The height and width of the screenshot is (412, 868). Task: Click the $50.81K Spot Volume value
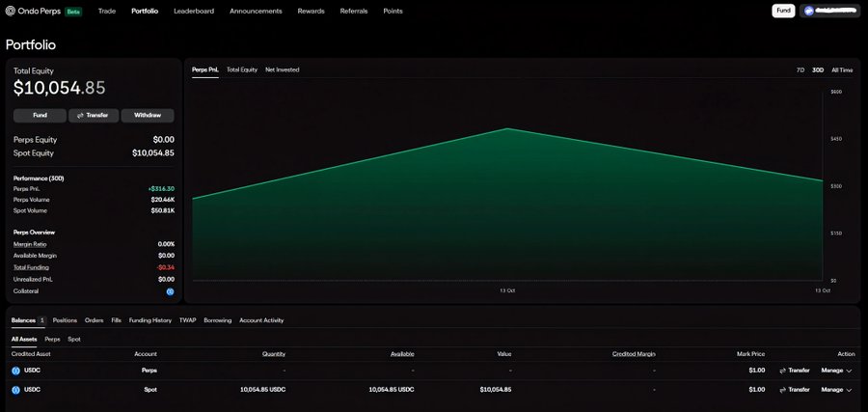[x=163, y=210]
